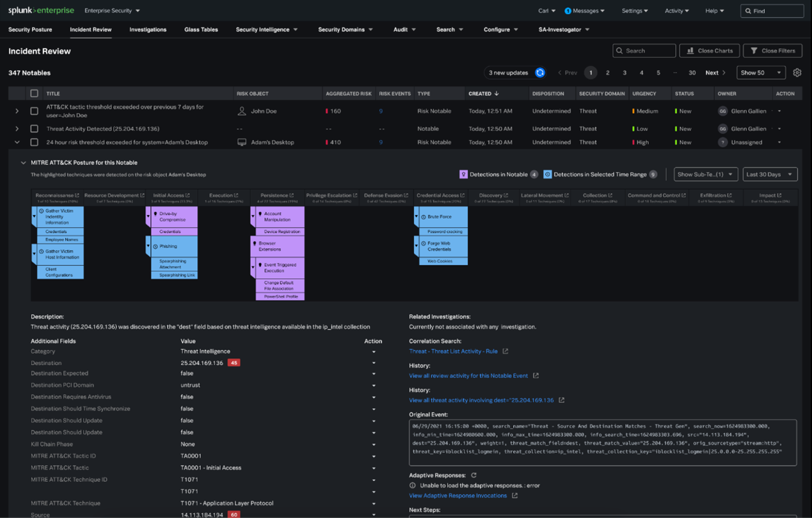Click the Close Charts icon button
The height and width of the screenshot is (518, 812).
point(693,50)
